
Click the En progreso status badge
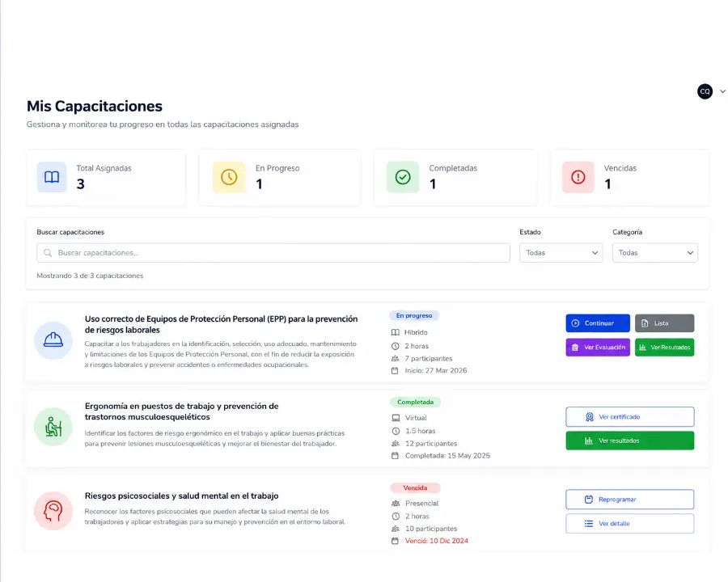pyautogui.click(x=414, y=315)
